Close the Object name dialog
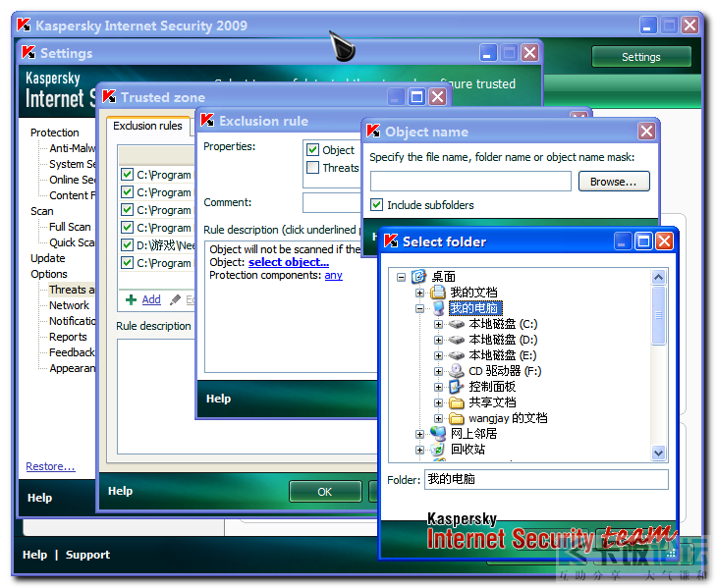This screenshot has height=588, width=716. pos(646,132)
